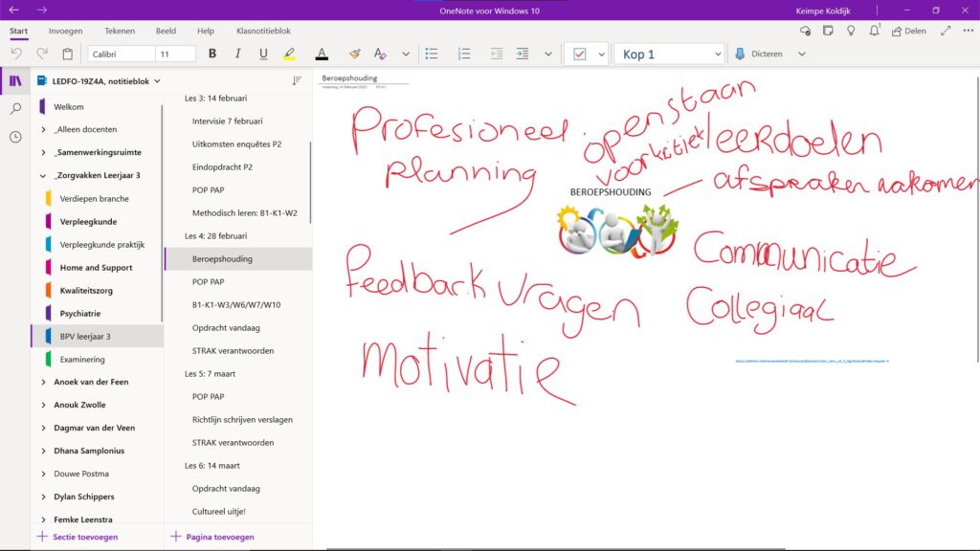
Task: Click the format painter brush icon
Action: tap(354, 55)
